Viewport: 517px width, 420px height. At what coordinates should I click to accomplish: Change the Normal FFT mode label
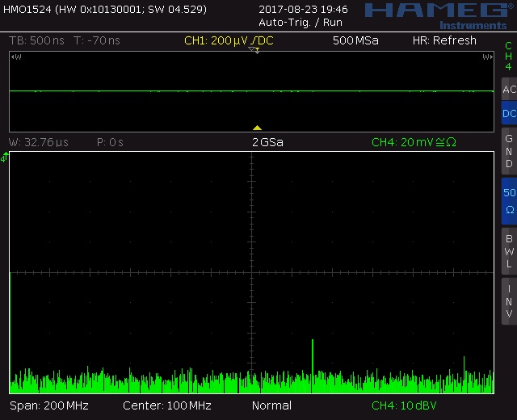pyautogui.click(x=271, y=405)
